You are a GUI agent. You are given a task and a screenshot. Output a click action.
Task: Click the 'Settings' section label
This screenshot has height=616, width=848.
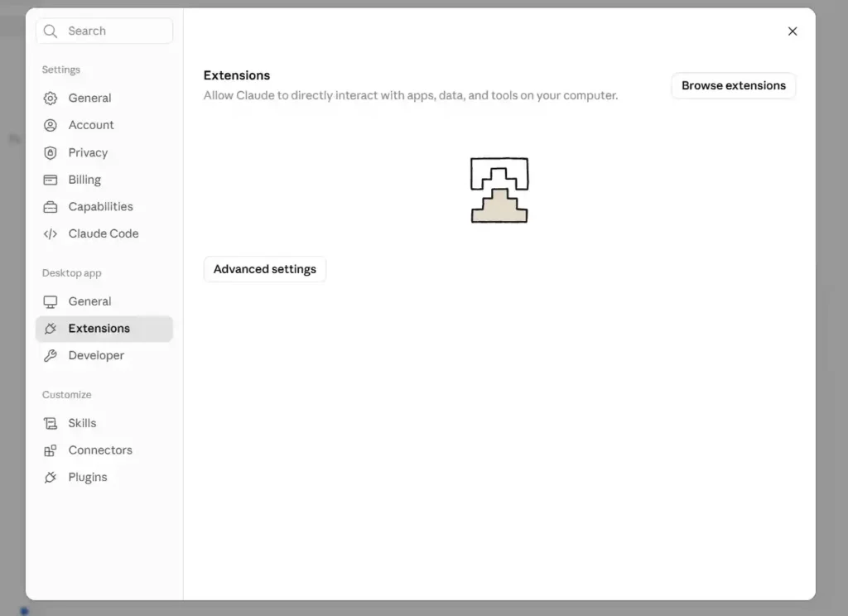[61, 70]
